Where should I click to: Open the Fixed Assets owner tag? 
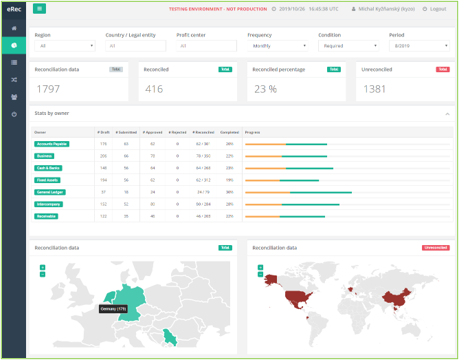(x=47, y=180)
